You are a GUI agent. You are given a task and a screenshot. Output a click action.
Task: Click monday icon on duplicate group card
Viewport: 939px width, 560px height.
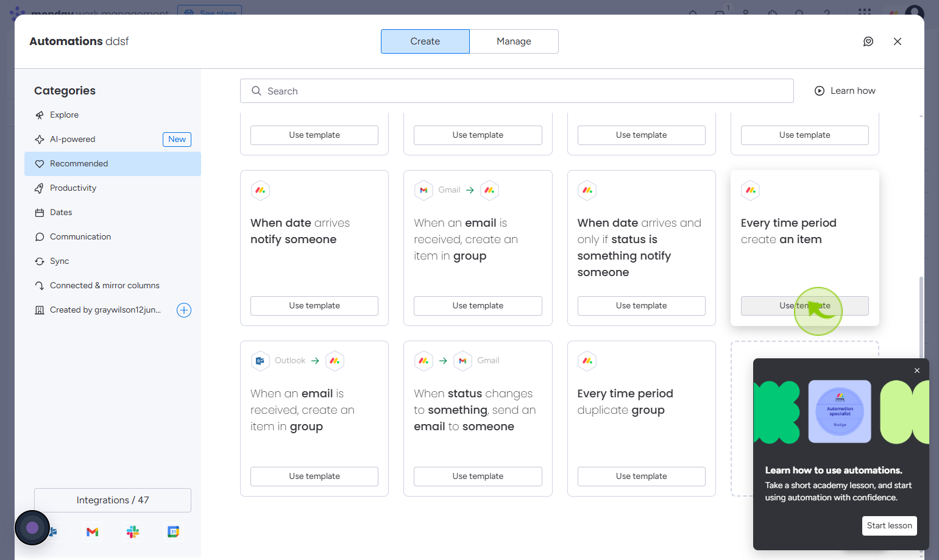pyautogui.click(x=587, y=361)
